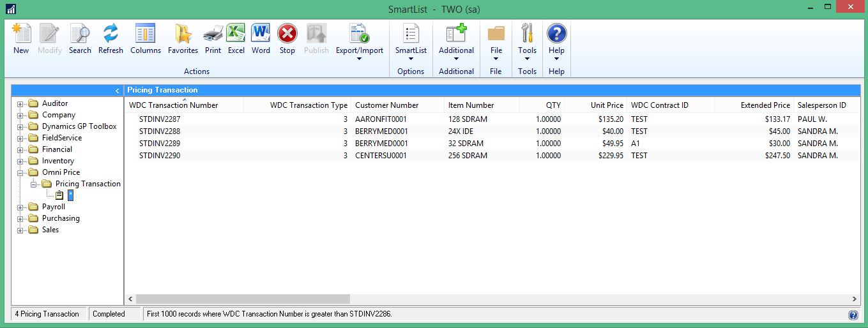Click the help icon in status bar
Screen dimensions: 868x328
[853, 315]
